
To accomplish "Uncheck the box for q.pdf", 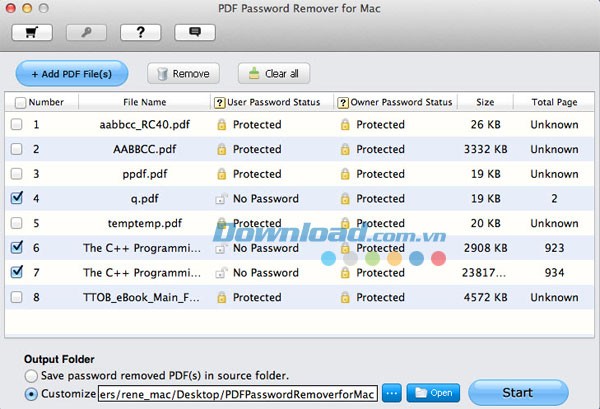I will pos(17,198).
